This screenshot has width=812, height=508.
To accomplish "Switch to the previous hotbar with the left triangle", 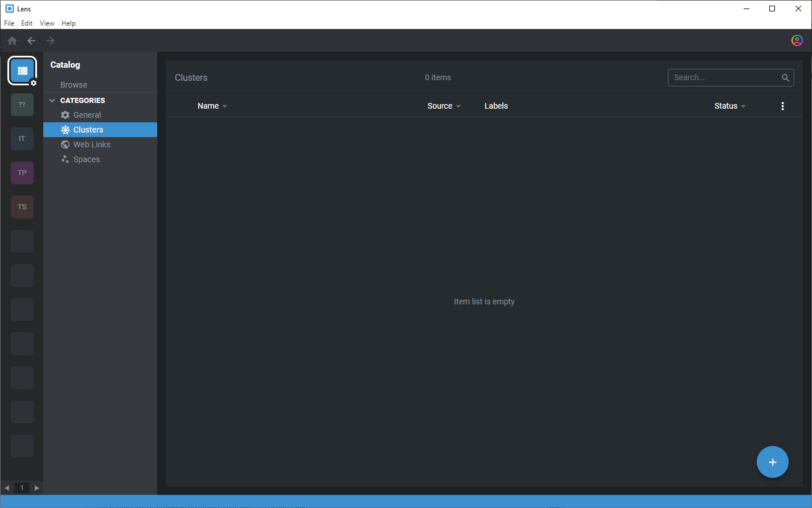I will coord(7,488).
